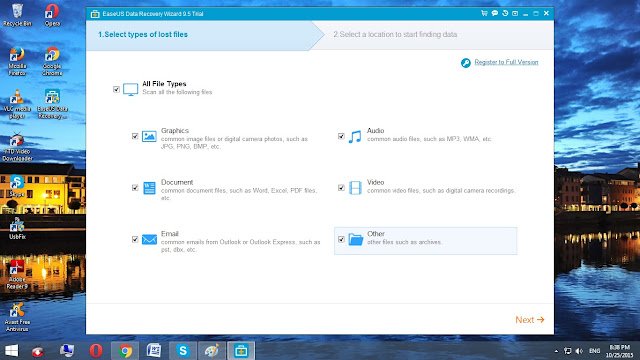Open the Windows Start button
This screenshot has width=640, height=360.
click(11, 351)
